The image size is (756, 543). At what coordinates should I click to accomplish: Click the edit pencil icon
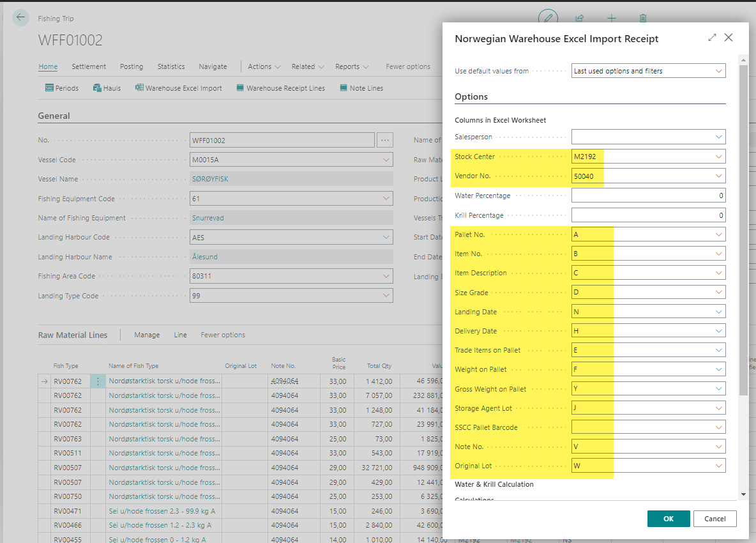(548, 19)
